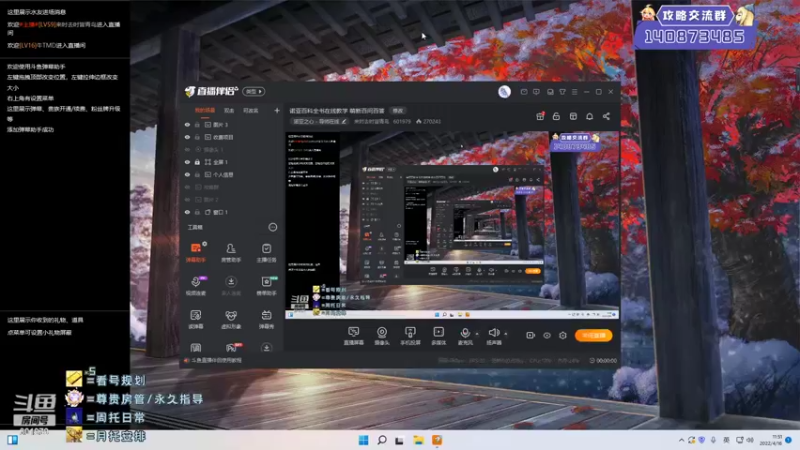Click the unlock padlock icon in top-right header
This screenshot has height=450, width=800.
[556, 116]
